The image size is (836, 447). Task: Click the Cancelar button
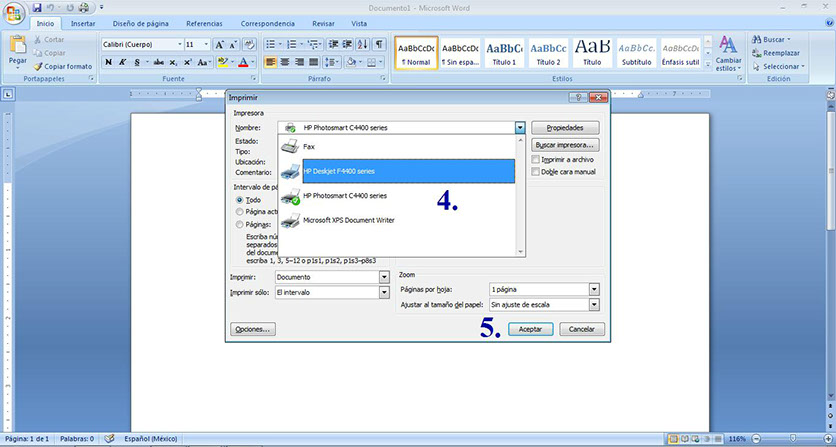click(x=582, y=329)
